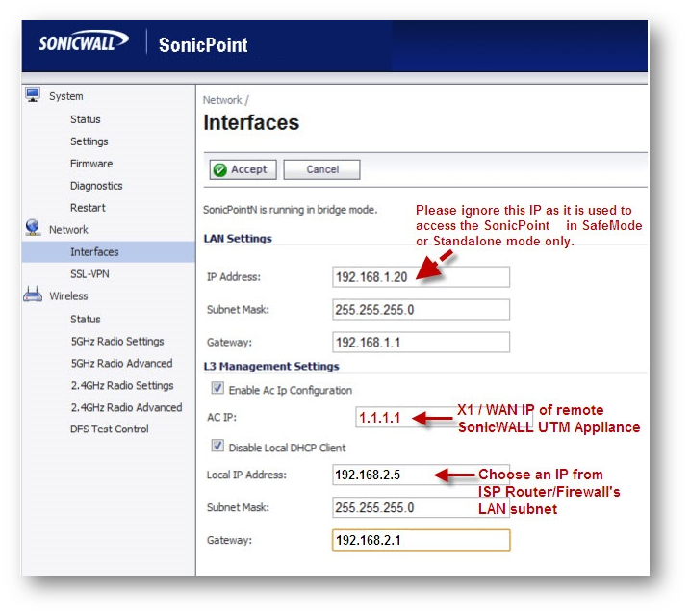690x616 pixels.
Task: Click the Network globe icon in sidebar
Action: [x=34, y=228]
